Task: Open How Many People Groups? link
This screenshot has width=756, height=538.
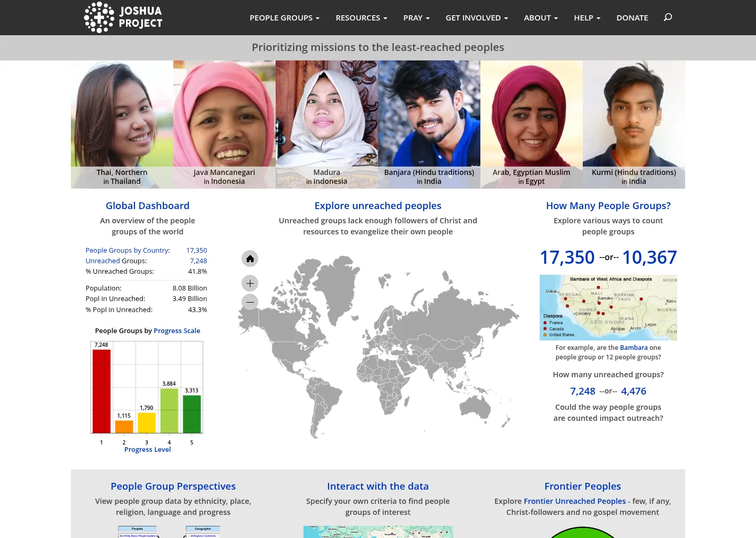Action: (608, 206)
